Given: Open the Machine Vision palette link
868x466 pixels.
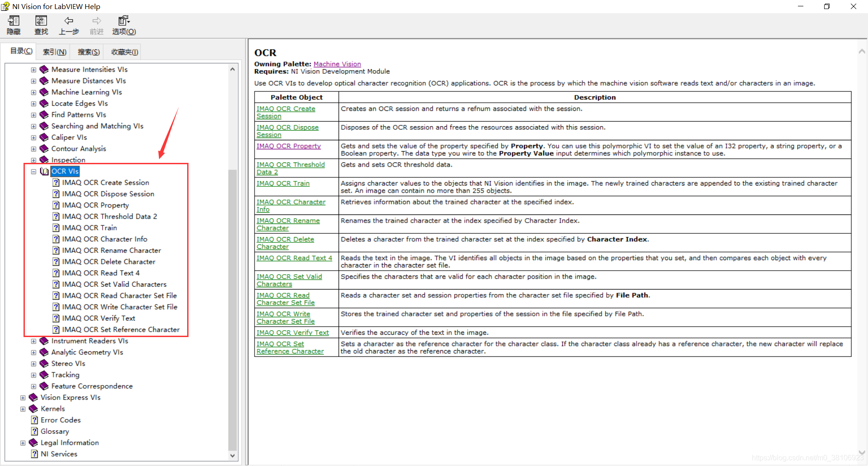Looking at the screenshot, I should (x=337, y=64).
